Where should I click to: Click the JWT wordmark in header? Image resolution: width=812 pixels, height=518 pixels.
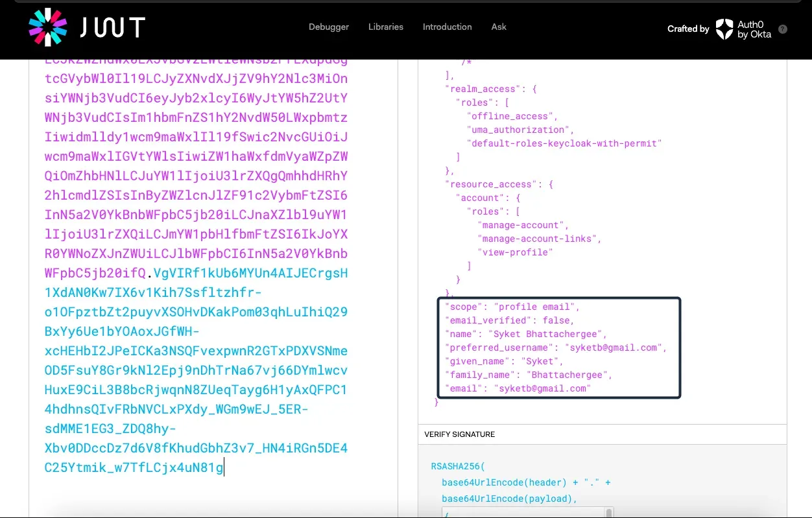112,27
